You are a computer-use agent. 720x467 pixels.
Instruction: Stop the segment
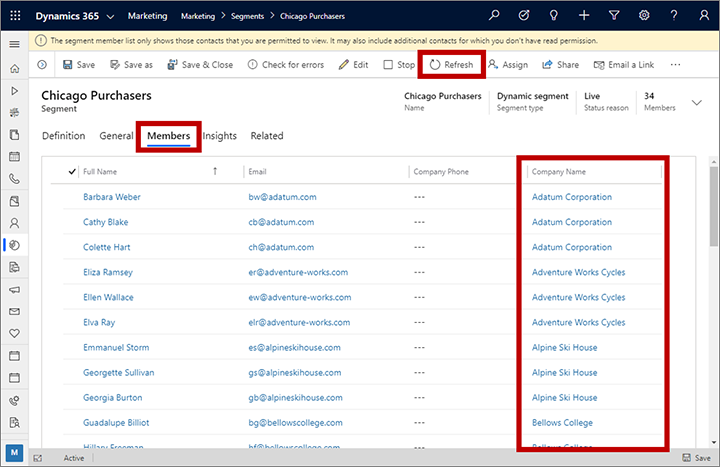(x=399, y=65)
